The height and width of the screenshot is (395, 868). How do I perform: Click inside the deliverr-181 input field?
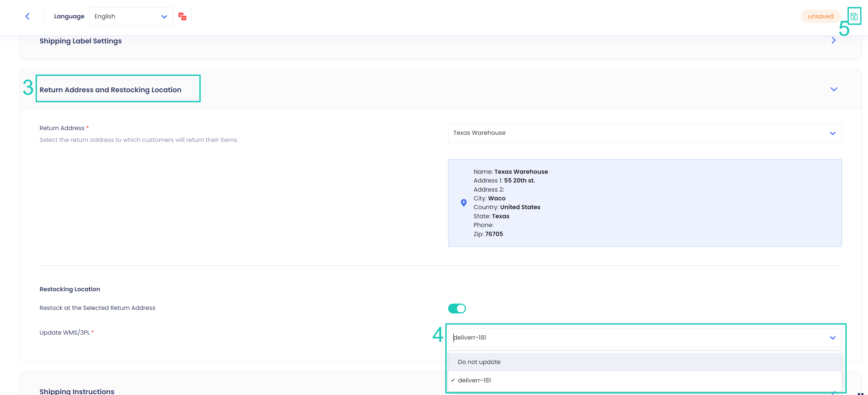pos(573,337)
